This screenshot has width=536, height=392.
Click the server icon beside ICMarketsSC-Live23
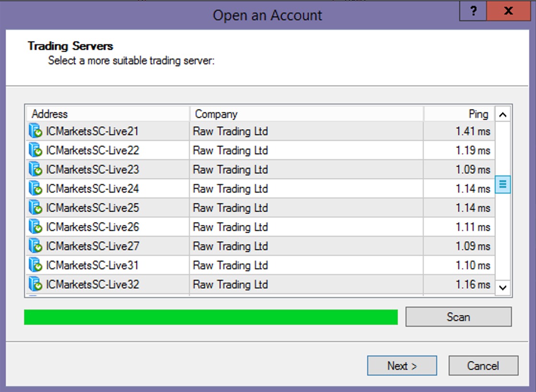pos(35,170)
